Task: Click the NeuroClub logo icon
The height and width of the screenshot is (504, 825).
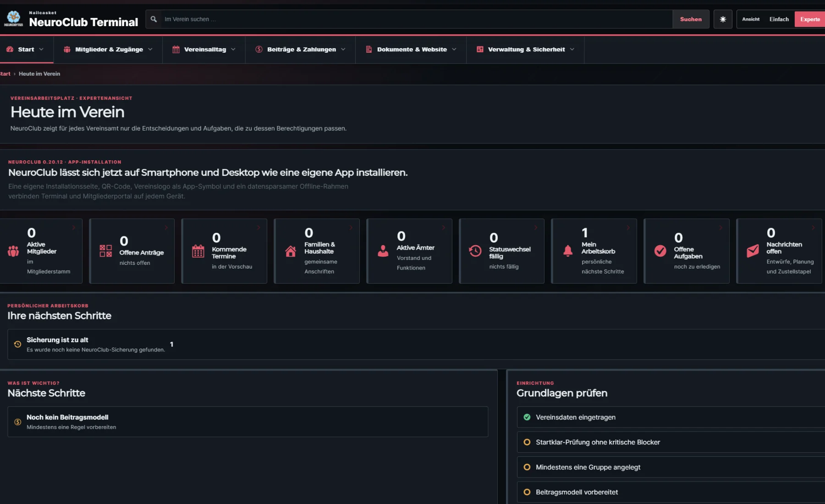Action: 13,19
